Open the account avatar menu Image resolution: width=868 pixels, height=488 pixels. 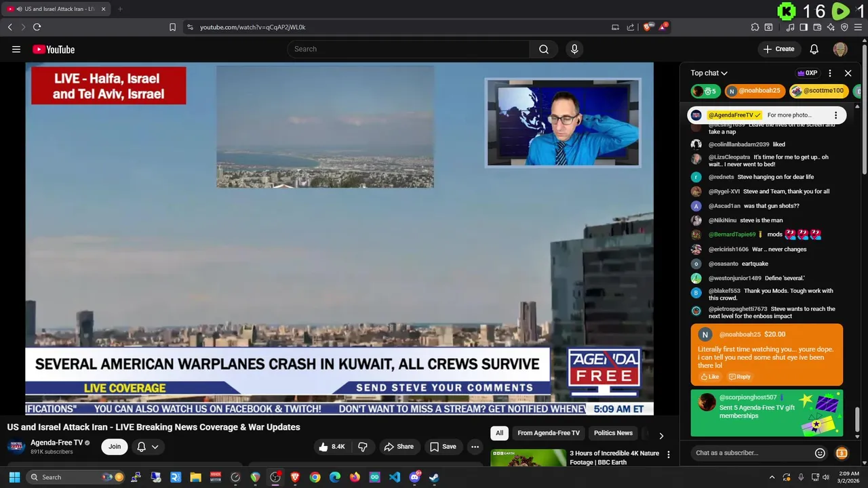point(840,49)
